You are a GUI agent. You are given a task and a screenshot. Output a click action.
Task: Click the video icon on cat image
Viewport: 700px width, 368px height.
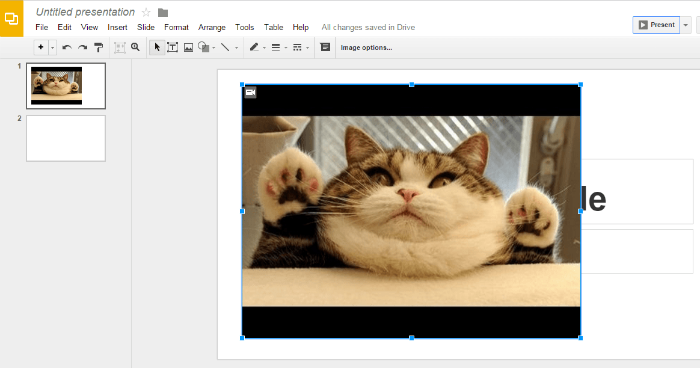click(250, 92)
